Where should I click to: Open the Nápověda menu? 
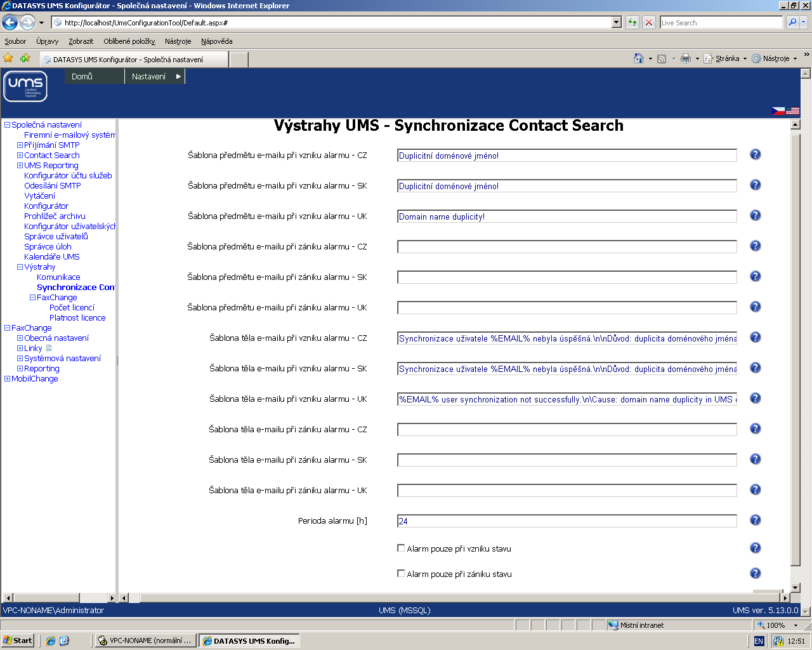coord(217,41)
